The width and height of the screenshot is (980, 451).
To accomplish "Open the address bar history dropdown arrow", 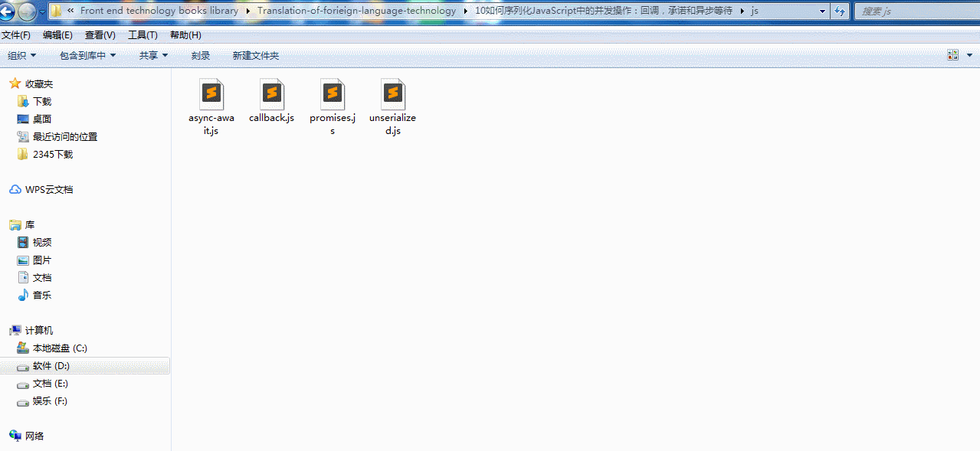I will click(822, 11).
